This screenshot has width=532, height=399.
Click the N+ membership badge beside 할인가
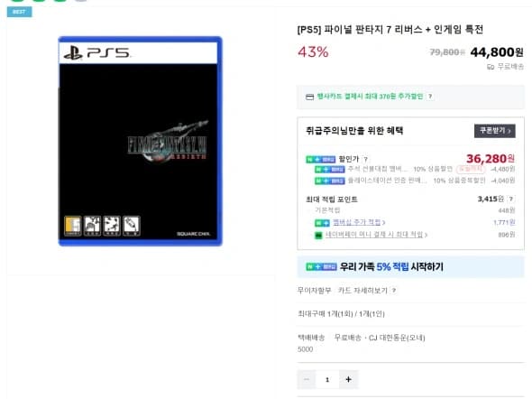[320, 159]
